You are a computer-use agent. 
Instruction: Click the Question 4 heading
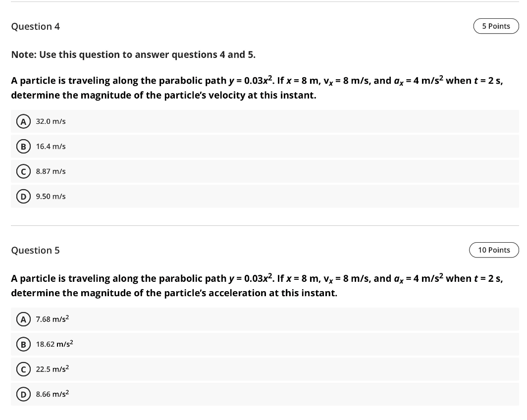[x=35, y=26]
